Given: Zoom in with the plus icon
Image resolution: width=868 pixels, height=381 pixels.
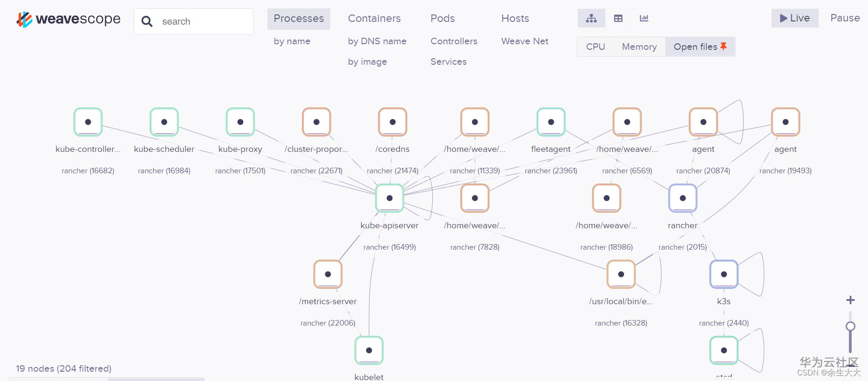Looking at the screenshot, I should pyautogui.click(x=850, y=300).
